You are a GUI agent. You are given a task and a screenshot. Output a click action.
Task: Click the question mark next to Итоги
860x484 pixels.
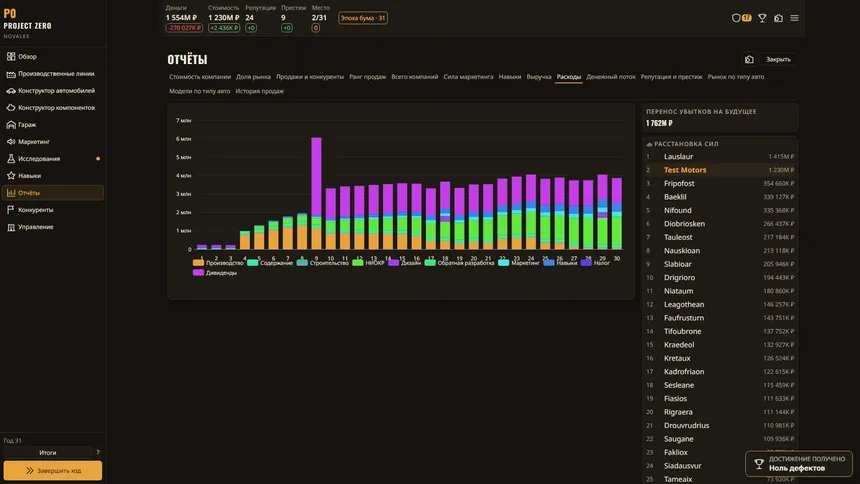pos(98,453)
